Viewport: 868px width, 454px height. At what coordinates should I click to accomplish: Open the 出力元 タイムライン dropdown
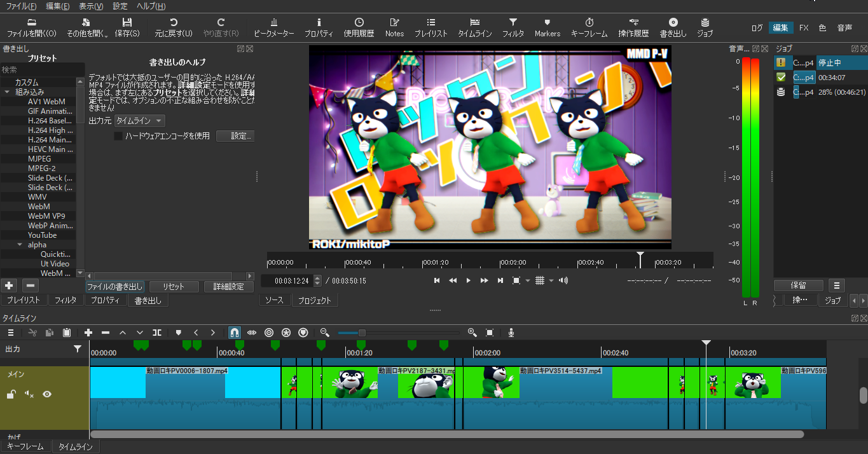[x=139, y=121]
